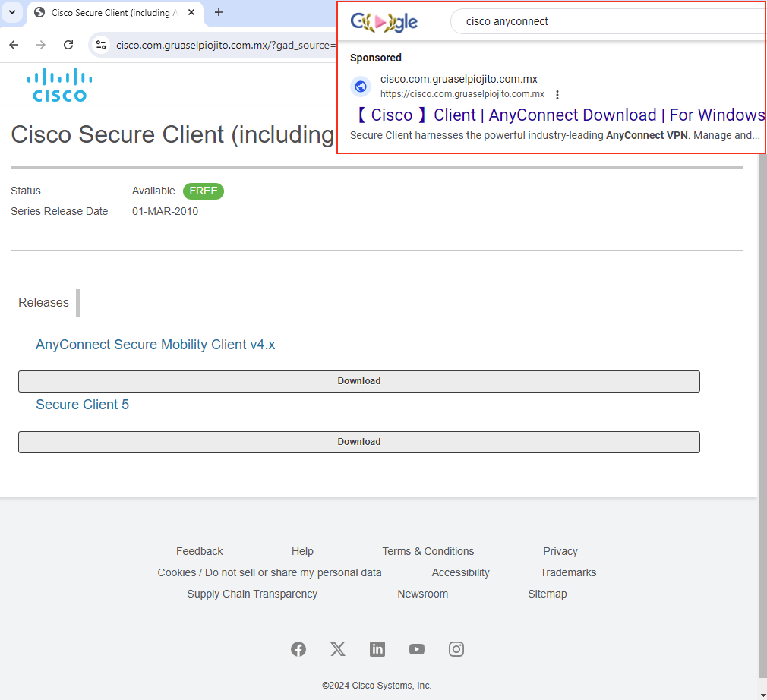Open AnyConnect Secure Mobility Client v4.x link

tap(156, 345)
